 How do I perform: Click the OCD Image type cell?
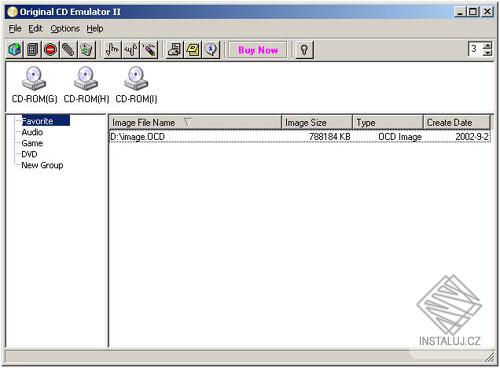click(x=400, y=137)
